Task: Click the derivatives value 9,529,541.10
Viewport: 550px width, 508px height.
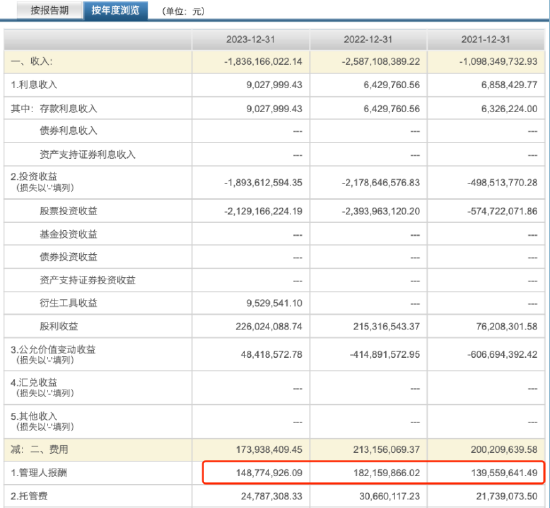Action: [x=274, y=303]
